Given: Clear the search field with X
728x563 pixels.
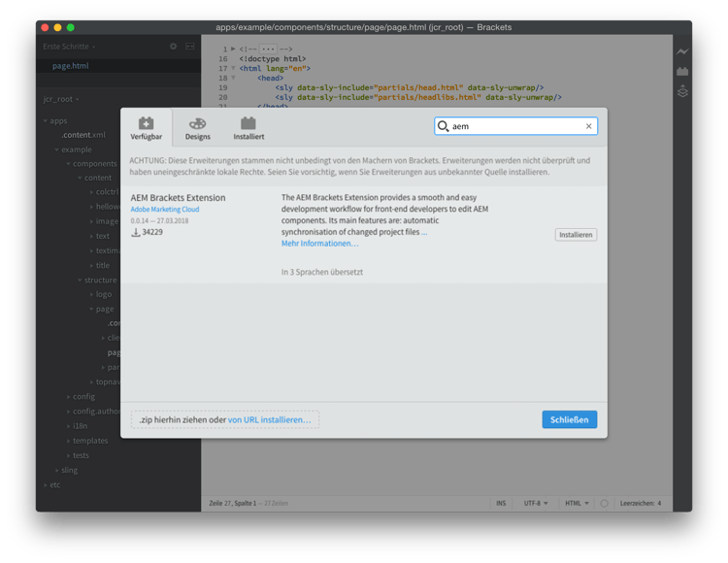Looking at the screenshot, I should pos(589,126).
